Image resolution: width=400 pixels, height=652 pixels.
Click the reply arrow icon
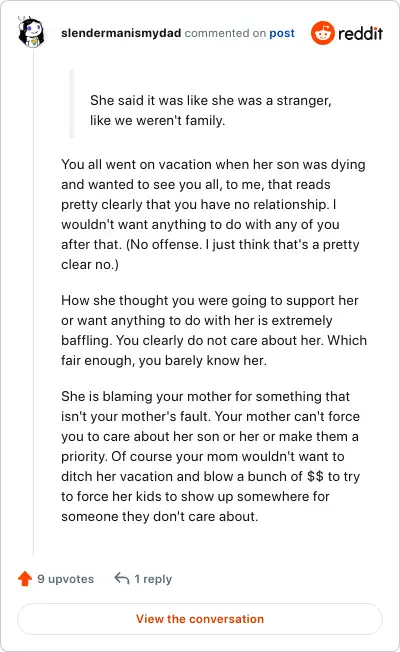pyautogui.click(x=122, y=578)
